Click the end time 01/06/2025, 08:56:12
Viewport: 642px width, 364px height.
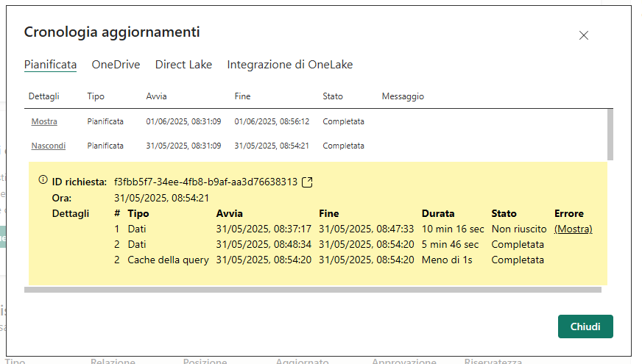click(272, 121)
